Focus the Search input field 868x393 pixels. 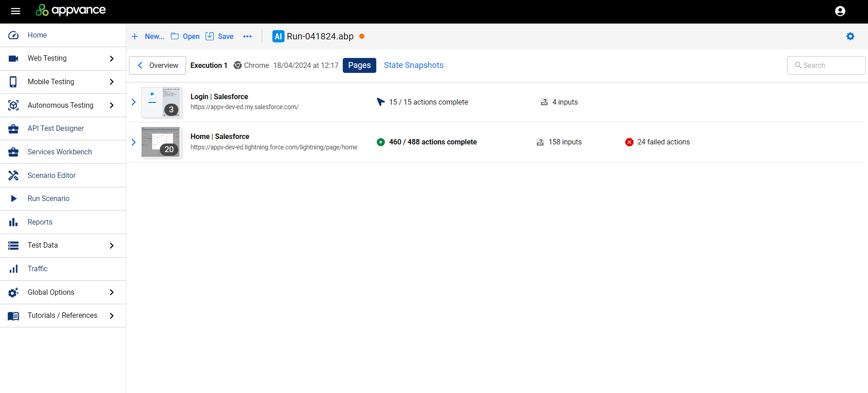click(826, 65)
